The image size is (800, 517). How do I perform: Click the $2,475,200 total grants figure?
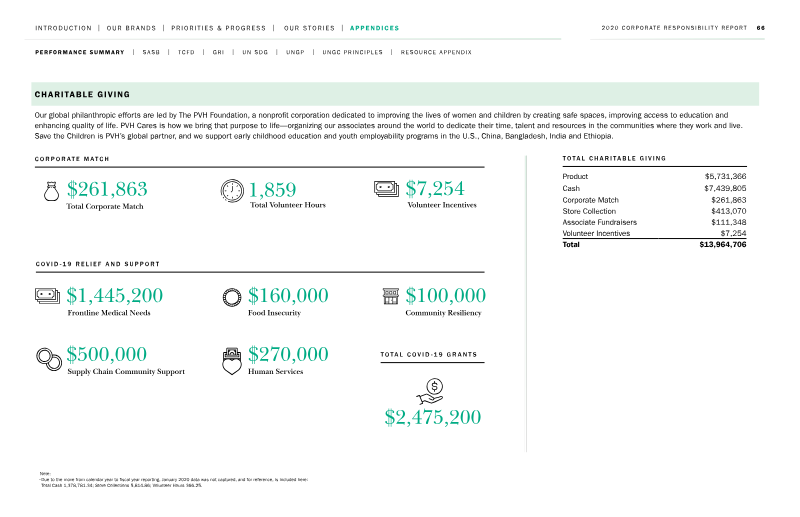tap(433, 417)
